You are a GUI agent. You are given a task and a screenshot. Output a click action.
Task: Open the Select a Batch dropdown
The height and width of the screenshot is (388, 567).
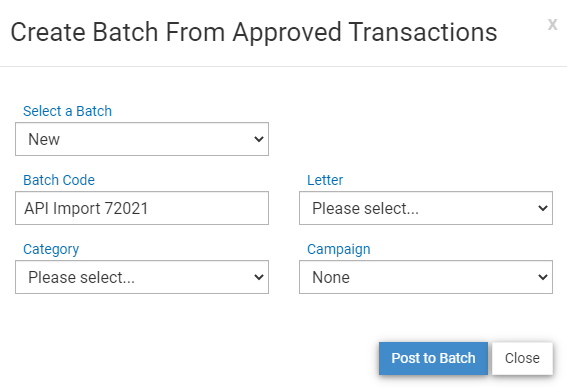point(142,139)
